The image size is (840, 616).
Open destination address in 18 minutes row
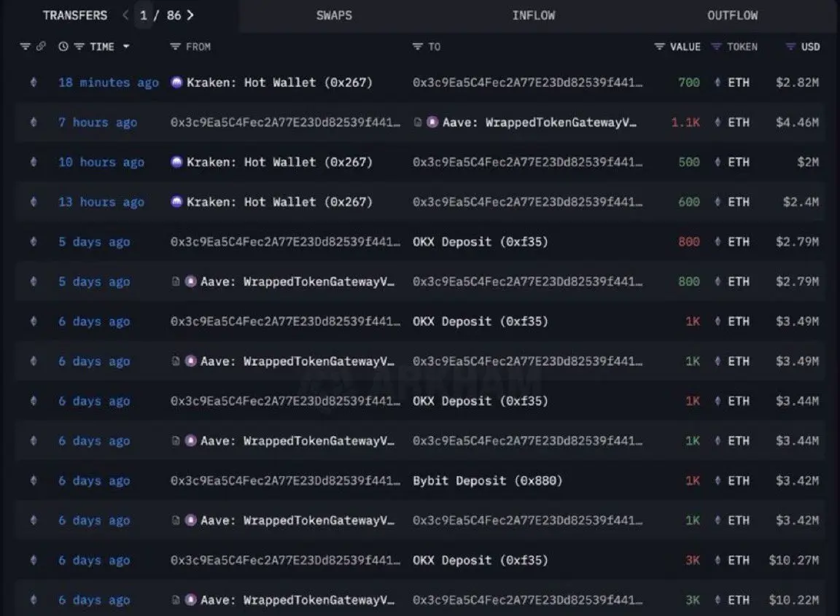click(x=528, y=82)
